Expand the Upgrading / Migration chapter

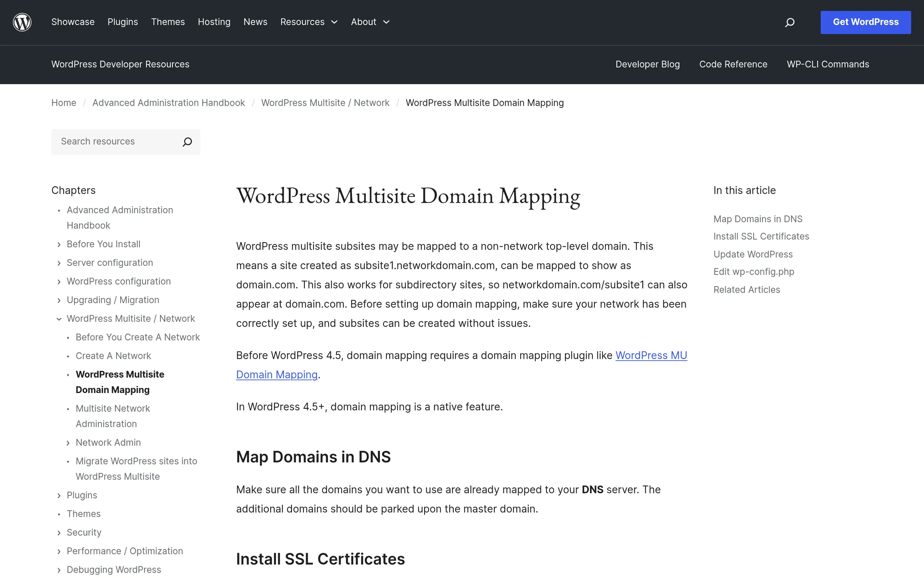coord(59,301)
